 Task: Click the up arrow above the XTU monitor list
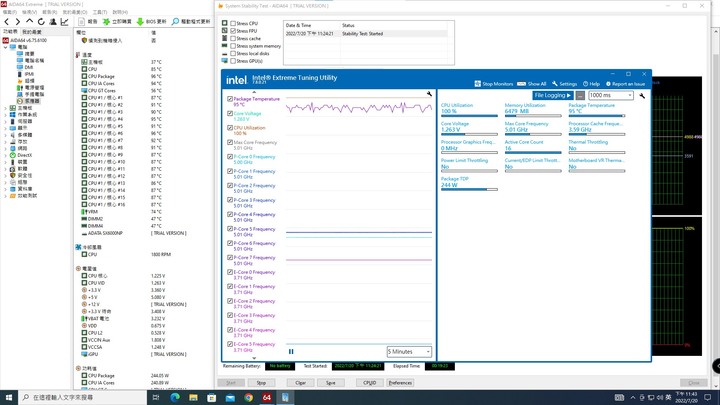[254, 92]
